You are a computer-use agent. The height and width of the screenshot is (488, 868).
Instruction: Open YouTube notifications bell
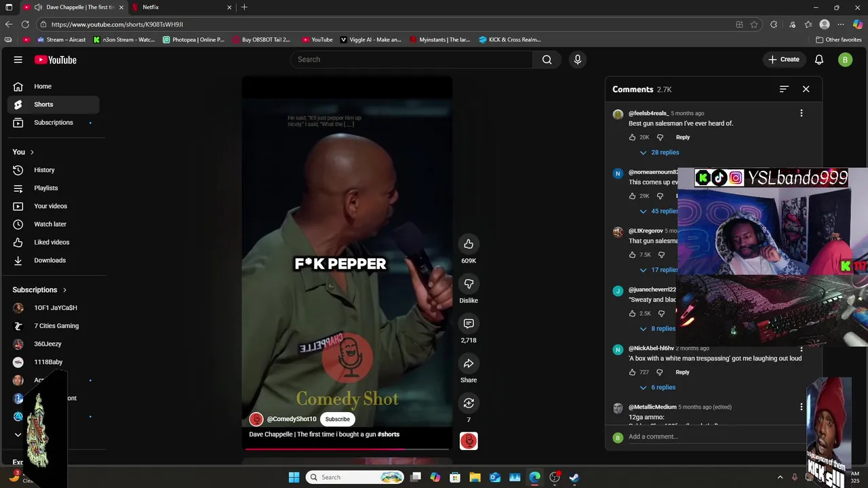[x=819, y=60]
